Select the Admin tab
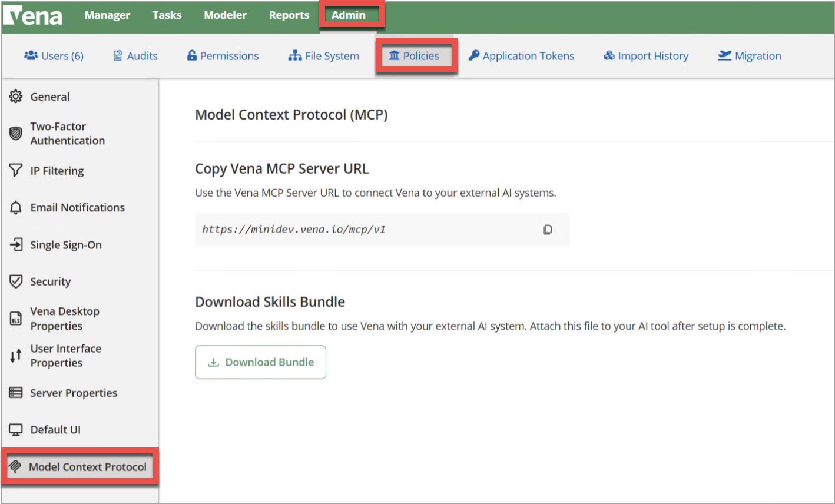Viewport: 835px width, 504px height. tap(349, 15)
